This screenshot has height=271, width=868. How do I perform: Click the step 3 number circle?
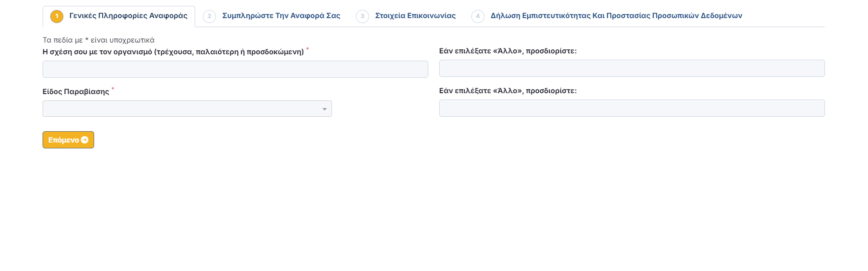click(362, 16)
